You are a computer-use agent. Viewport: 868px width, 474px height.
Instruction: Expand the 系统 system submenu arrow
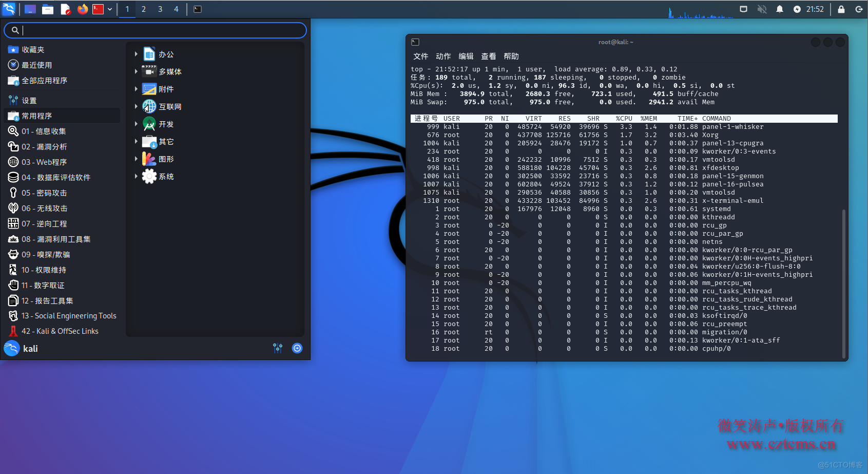tap(136, 176)
